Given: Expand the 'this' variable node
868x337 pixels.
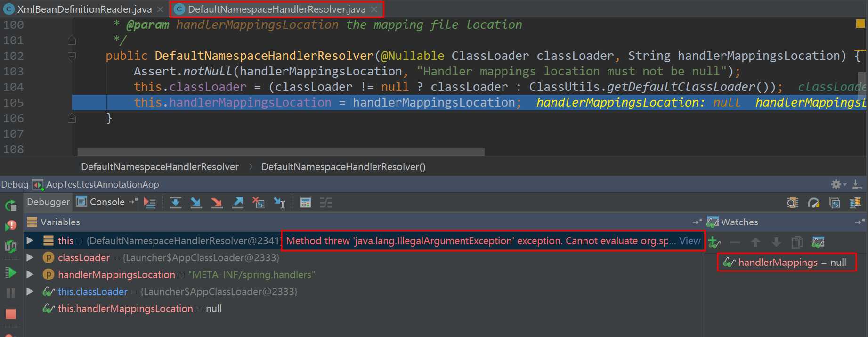Looking at the screenshot, I should (x=30, y=240).
